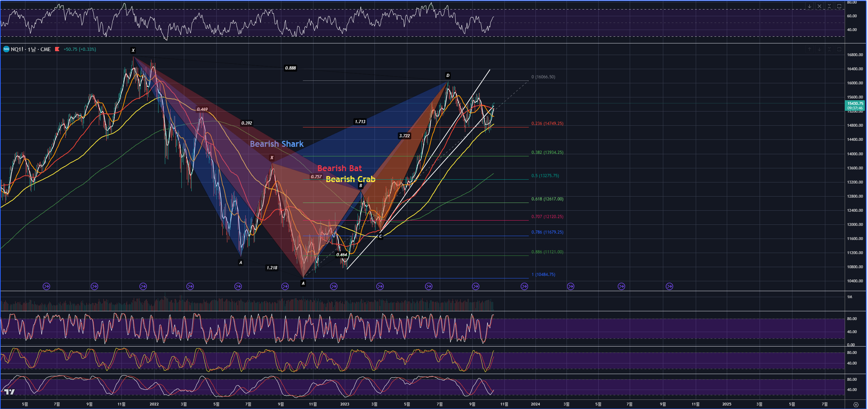868x409 pixels.
Task: Collapse the top RSI indicator pane
Action: pos(829,6)
